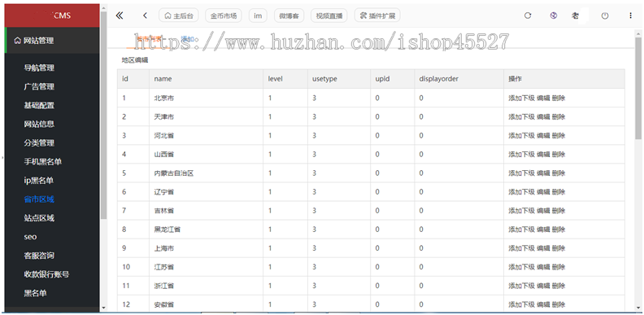Click 添加下级 for 北京市
This screenshot has height=315, width=644.
[521, 98]
